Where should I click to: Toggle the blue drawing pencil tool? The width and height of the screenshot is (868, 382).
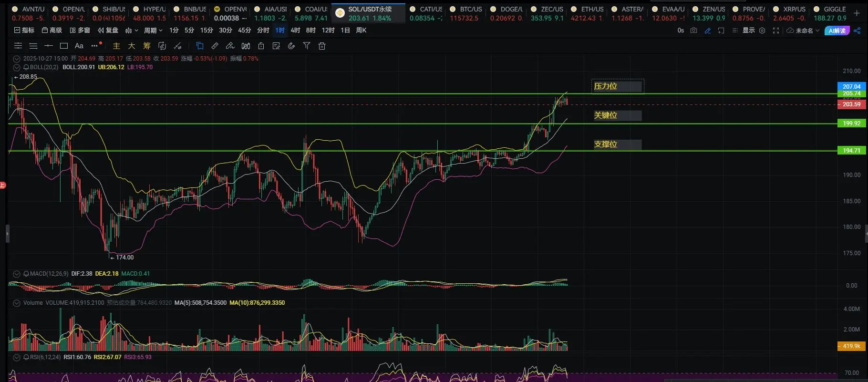pos(708,31)
